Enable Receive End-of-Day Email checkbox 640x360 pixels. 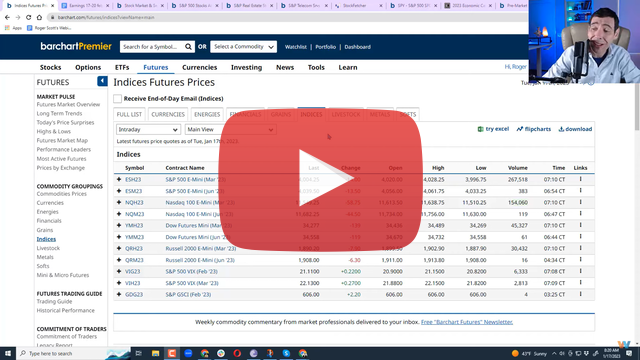(x=118, y=98)
